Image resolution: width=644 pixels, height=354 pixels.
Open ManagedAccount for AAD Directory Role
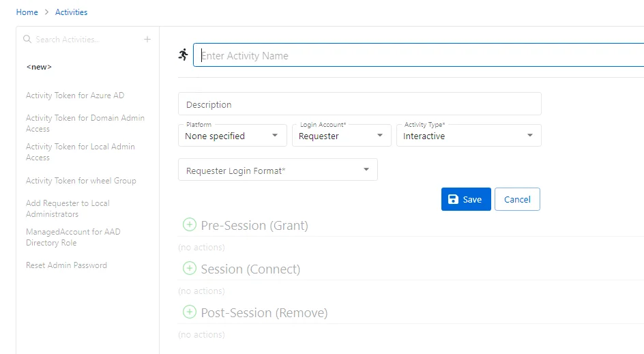coord(73,237)
